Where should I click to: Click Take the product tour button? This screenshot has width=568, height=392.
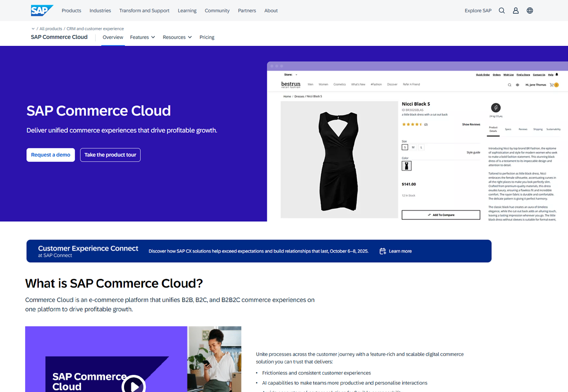110,155
